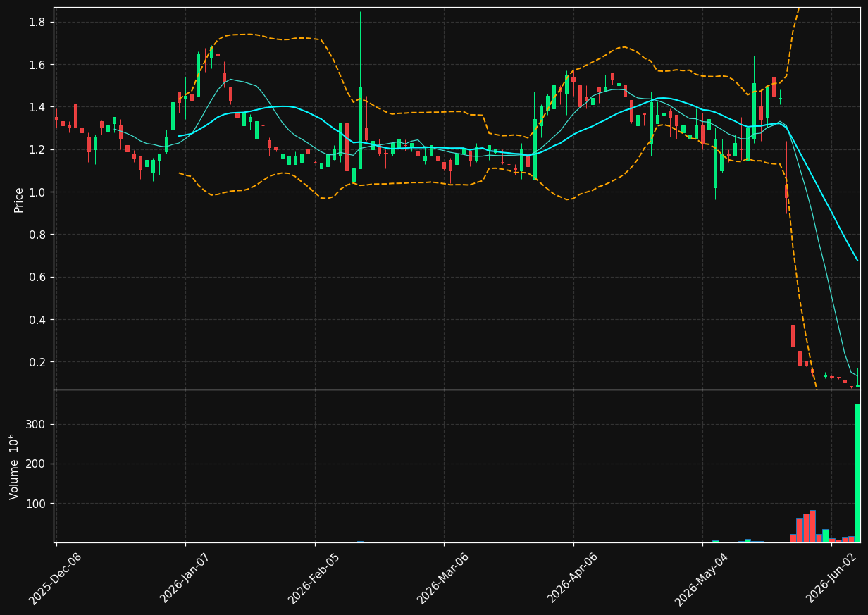Click the 0.8 price axis tick
This screenshot has width=868, height=615.
pos(37,235)
